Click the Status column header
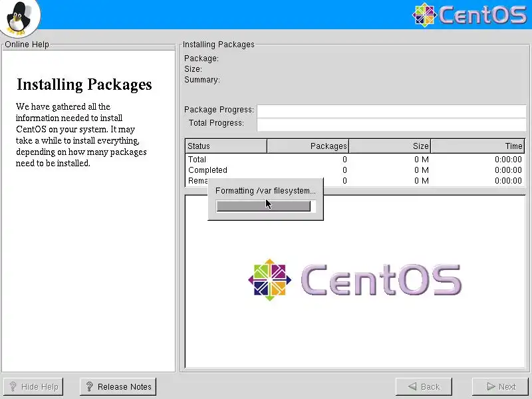 point(226,146)
